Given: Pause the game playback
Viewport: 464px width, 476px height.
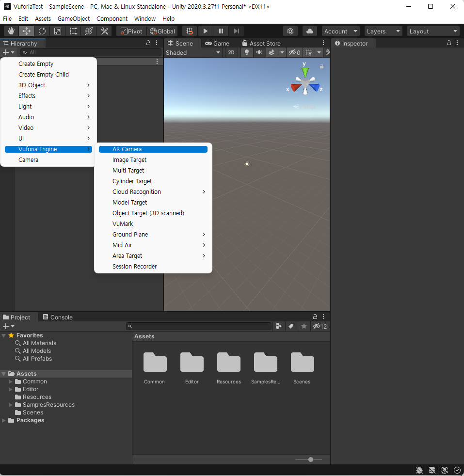Looking at the screenshot, I should click(x=221, y=31).
